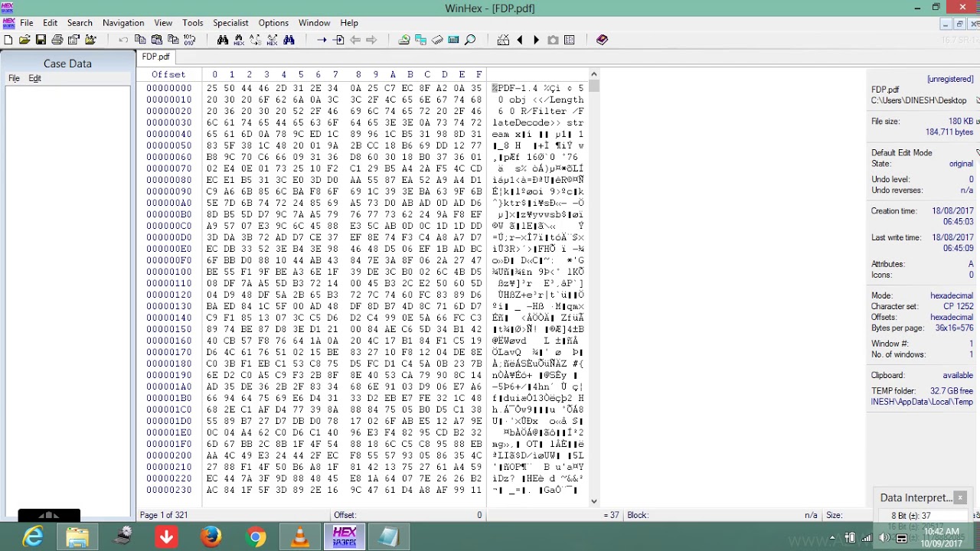The image size is (980, 551).
Task: Click Mode value 'hexadecimal'
Action: tap(952, 295)
